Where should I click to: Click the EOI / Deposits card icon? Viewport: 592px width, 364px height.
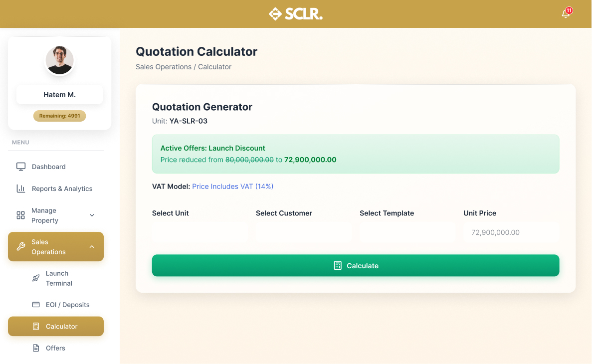[36, 305]
